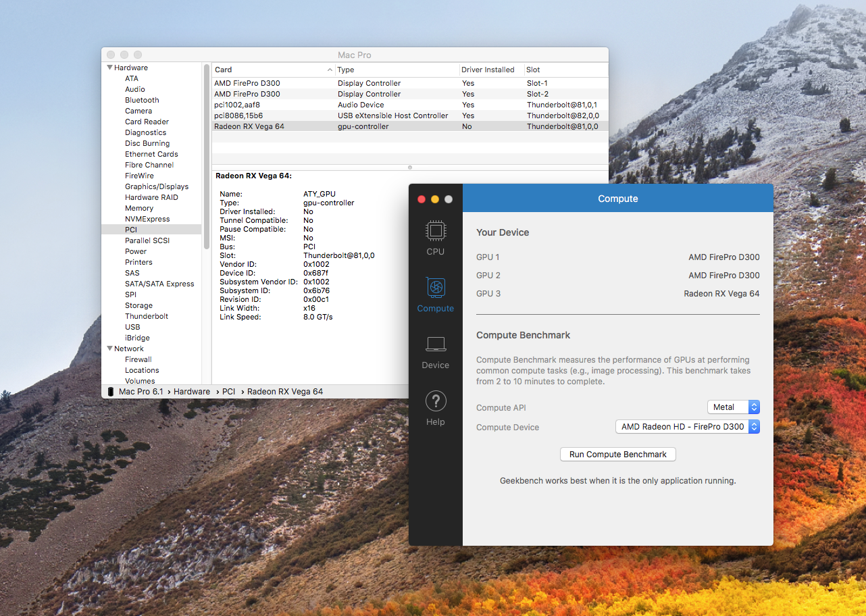The height and width of the screenshot is (616, 866).
Task: Select Printers in the sidebar
Action: click(138, 262)
